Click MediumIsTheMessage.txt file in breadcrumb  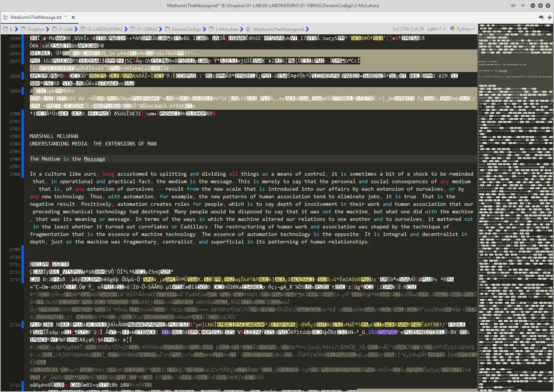[278, 29]
